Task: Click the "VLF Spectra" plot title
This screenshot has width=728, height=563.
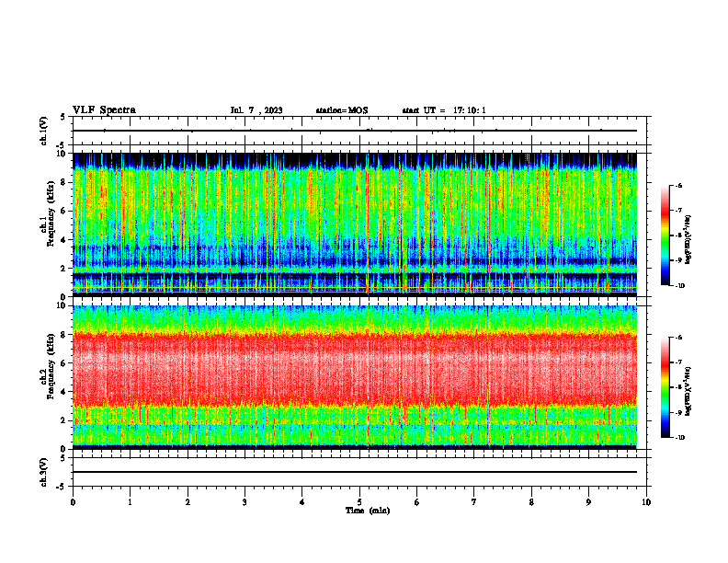Action: click(x=104, y=110)
